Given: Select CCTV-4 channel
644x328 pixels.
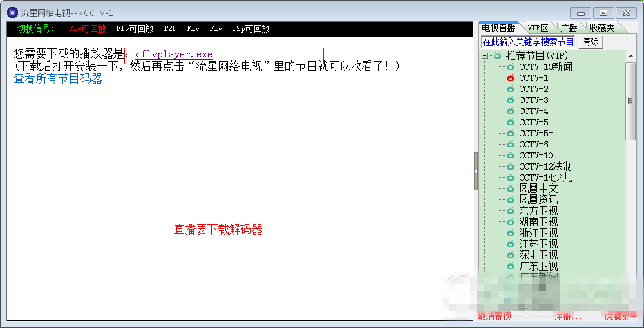Looking at the screenshot, I should click(x=533, y=111).
